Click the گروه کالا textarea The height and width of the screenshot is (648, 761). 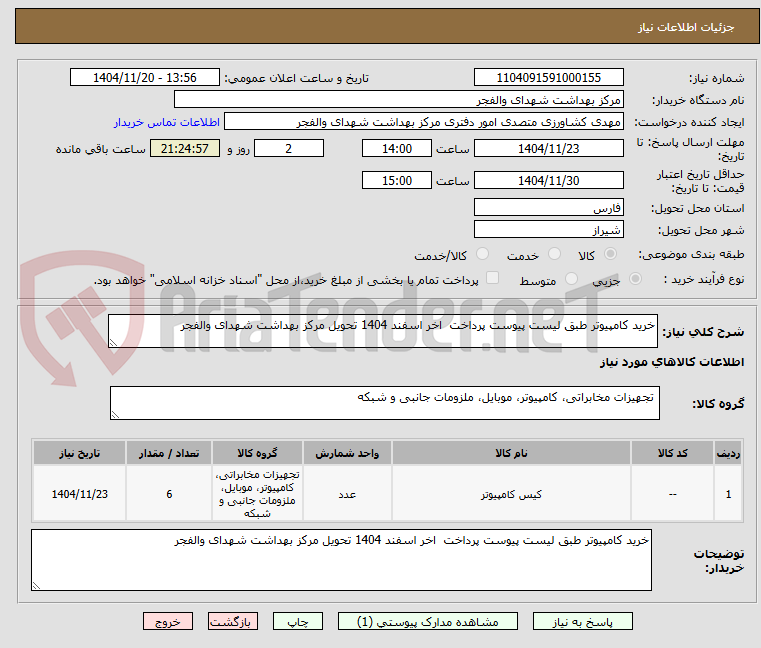click(x=384, y=403)
